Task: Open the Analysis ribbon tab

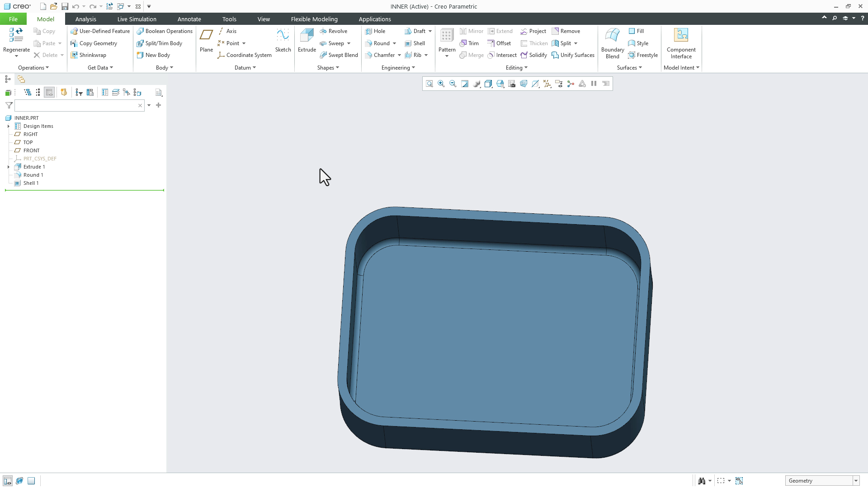Action: 85,19
